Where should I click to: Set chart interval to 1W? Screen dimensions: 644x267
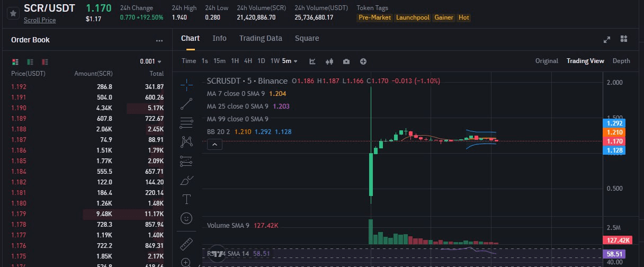coord(275,61)
